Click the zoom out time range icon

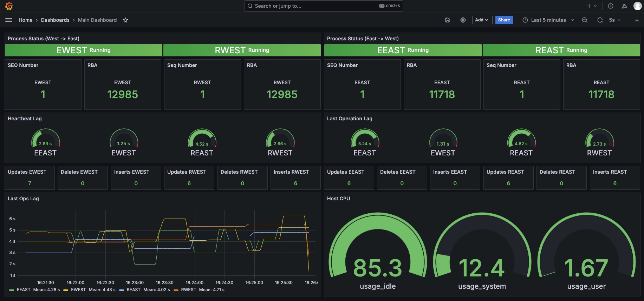[x=585, y=20]
